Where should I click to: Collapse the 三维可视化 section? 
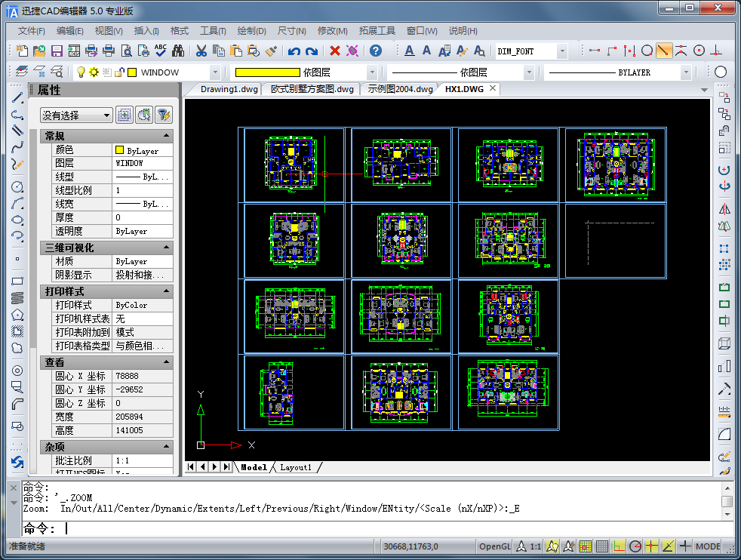[x=166, y=247]
